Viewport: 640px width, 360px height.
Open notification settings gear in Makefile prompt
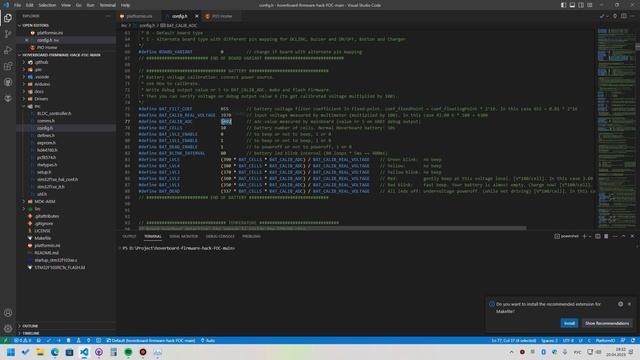[x=620, y=304]
